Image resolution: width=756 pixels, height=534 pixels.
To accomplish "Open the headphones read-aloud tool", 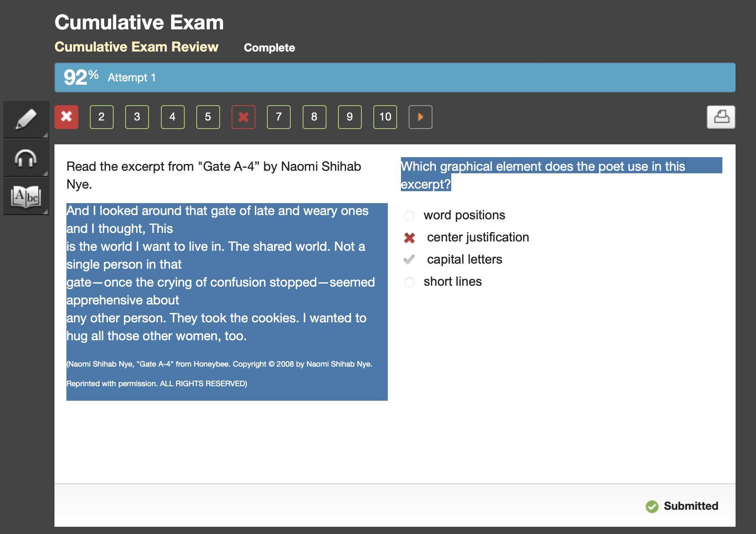I will (26, 158).
